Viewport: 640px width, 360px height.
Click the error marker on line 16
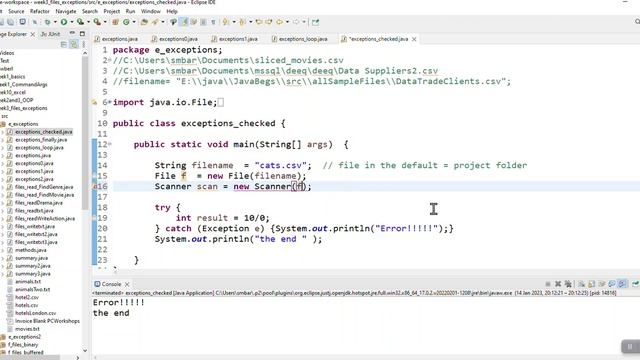tap(95, 187)
